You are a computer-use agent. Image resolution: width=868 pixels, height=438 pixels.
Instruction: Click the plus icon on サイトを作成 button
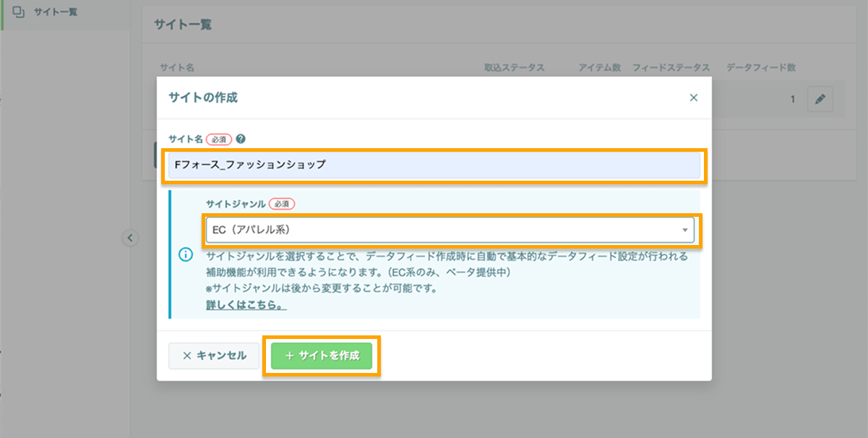pyautogui.click(x=293, y=356)
